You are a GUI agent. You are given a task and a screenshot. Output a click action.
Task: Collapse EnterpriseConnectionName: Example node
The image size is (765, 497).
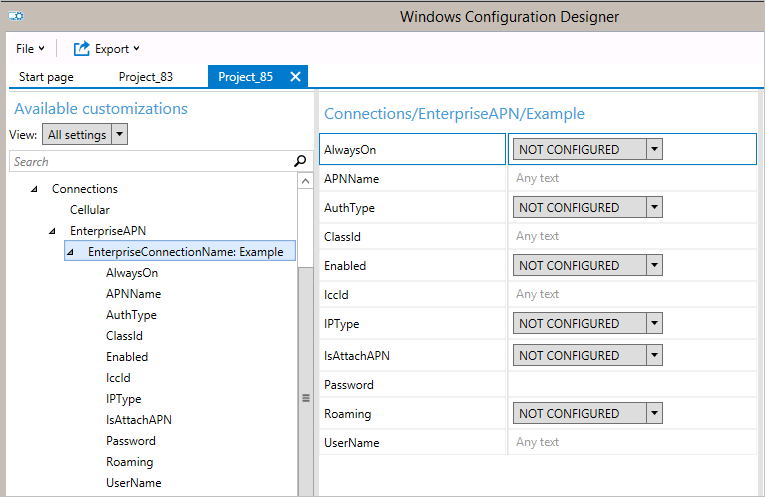(70, 252)
